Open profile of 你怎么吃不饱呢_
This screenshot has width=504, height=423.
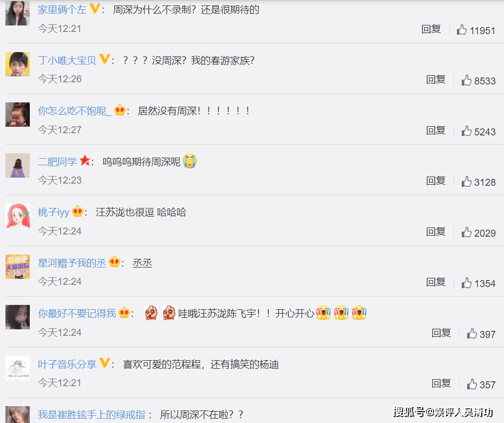75,111
